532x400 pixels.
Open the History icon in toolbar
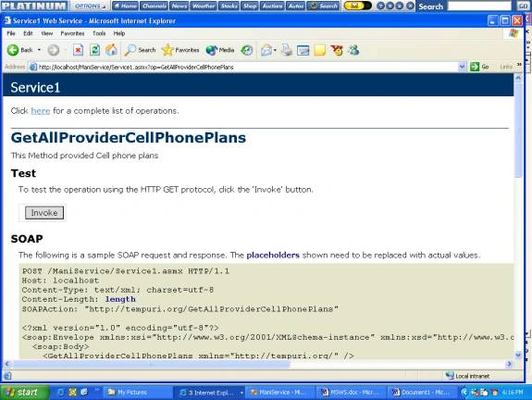pos(247,50)
